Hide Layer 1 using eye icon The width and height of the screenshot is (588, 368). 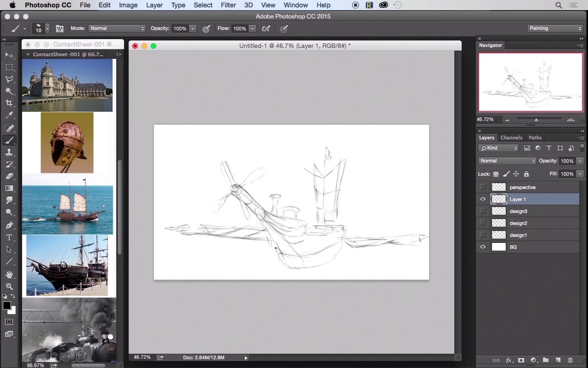[482, 199]
